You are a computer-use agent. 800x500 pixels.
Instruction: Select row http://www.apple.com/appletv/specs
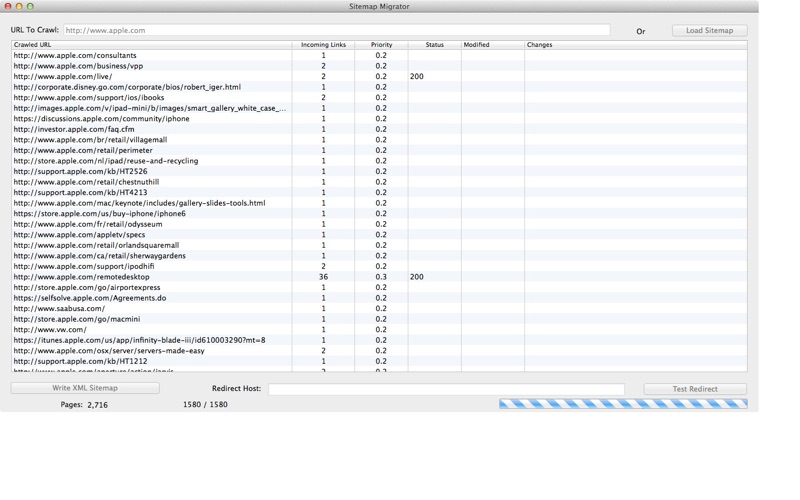379,235
